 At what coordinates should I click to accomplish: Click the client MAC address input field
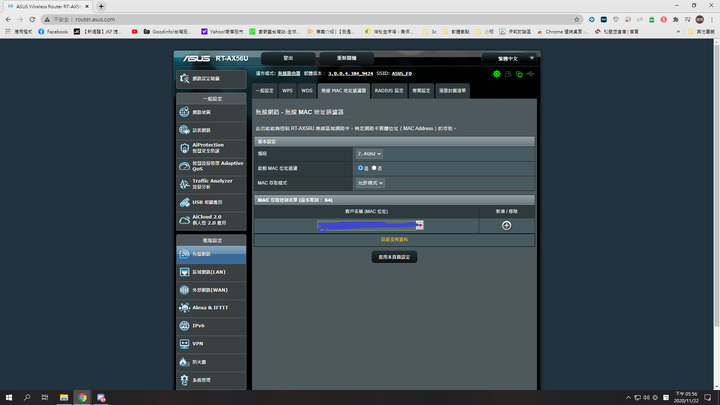366,225
